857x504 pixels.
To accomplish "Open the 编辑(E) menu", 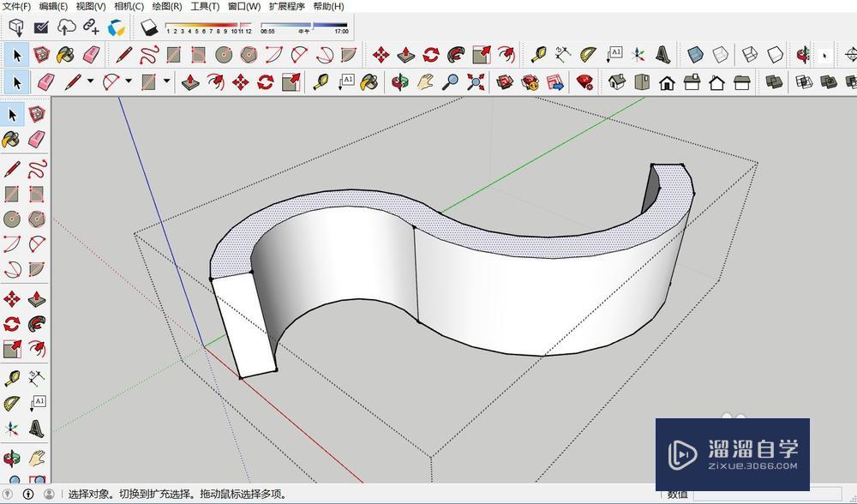I will click(x=53, y=6).
